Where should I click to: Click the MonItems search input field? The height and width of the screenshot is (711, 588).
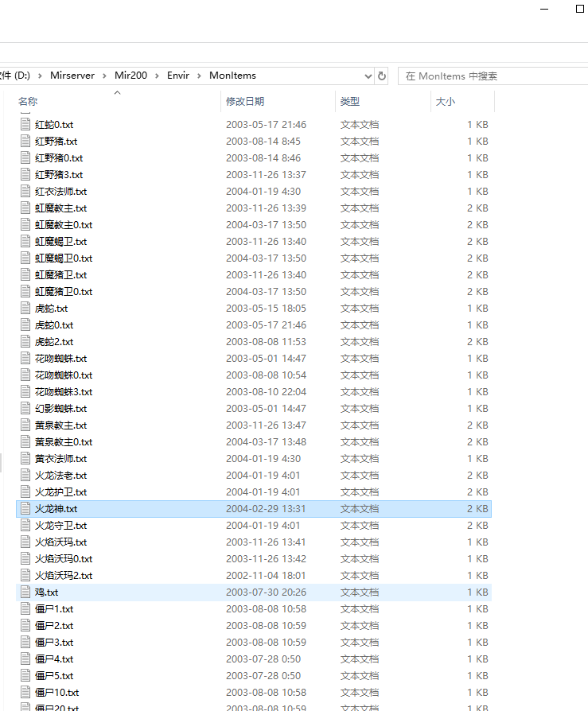pyautogui.click(x=493, y=76)
